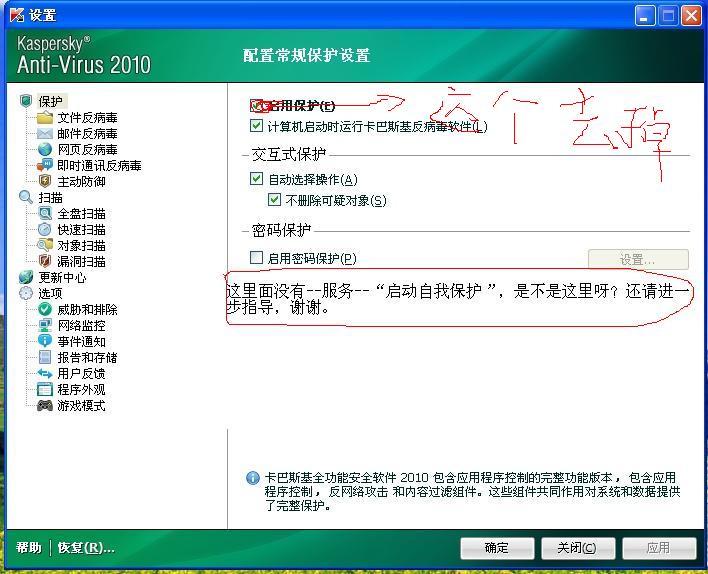Click the 用户反馈 arrows icon

coord(45,373)
